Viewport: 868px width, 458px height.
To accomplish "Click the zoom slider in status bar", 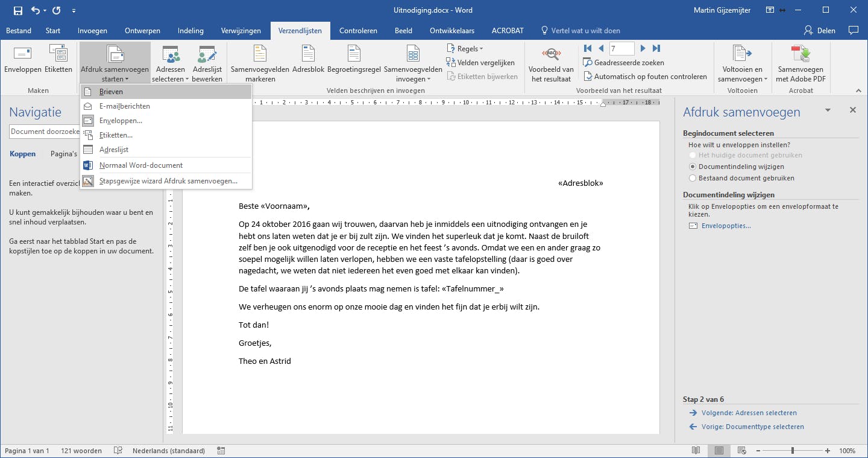I will coord(792,451).
